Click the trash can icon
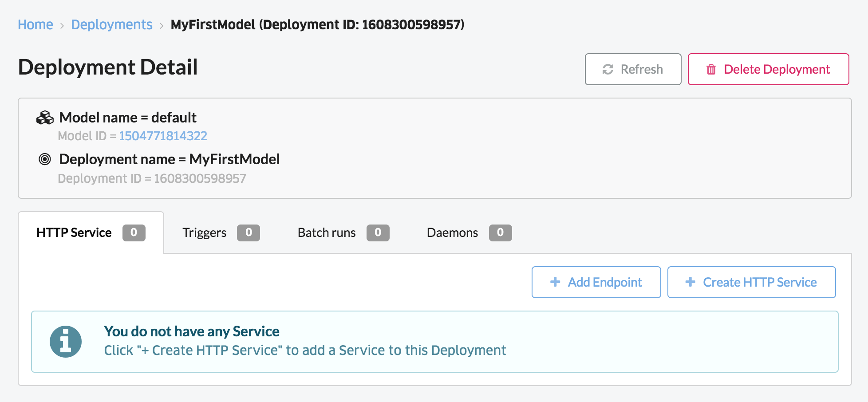868x402 pixels. 711,69
